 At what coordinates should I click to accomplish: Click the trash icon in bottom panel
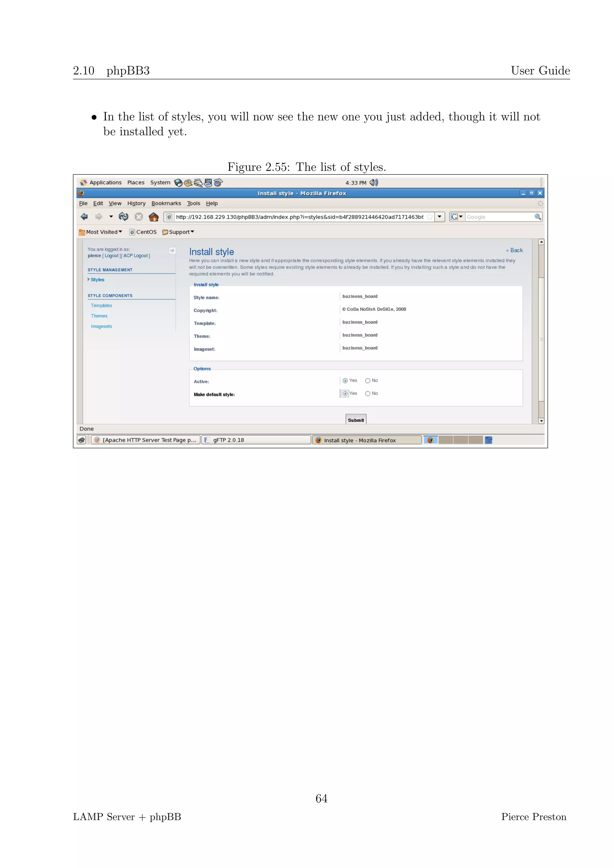tap(488, 440)
